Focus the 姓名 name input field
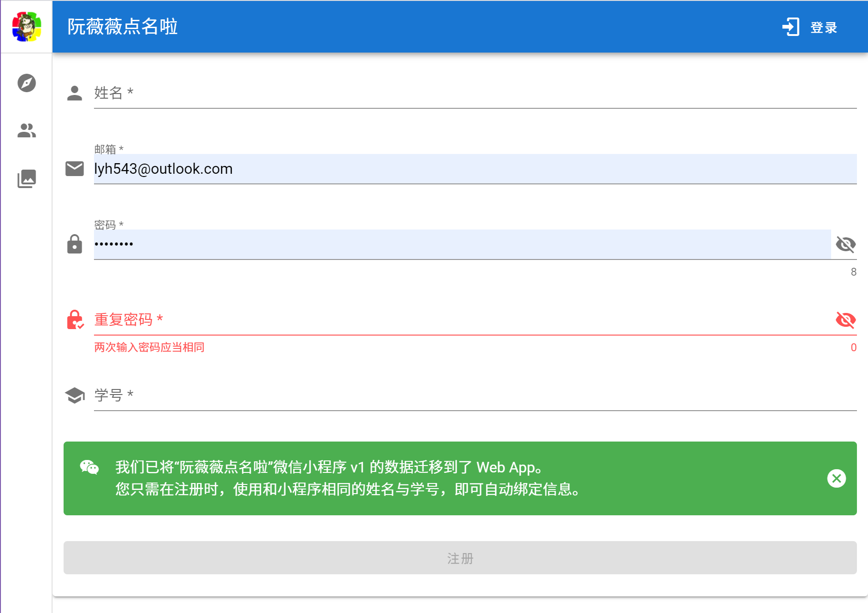The width and height of the screenshot is (868, 613). (x=475, y=93)
